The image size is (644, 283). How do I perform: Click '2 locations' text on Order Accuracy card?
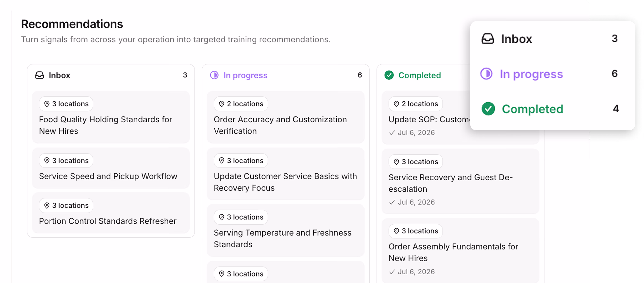click(245, 104)
